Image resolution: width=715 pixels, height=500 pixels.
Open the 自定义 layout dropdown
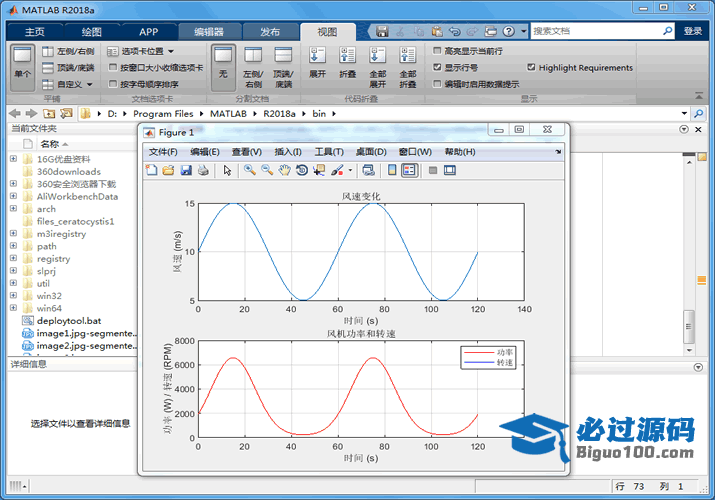69,85
